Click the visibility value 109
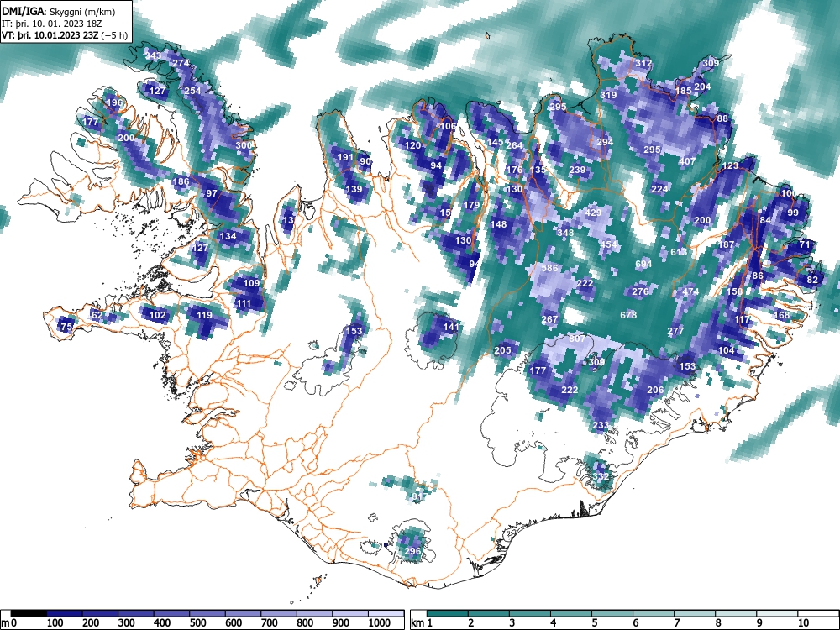 [251, 283]
